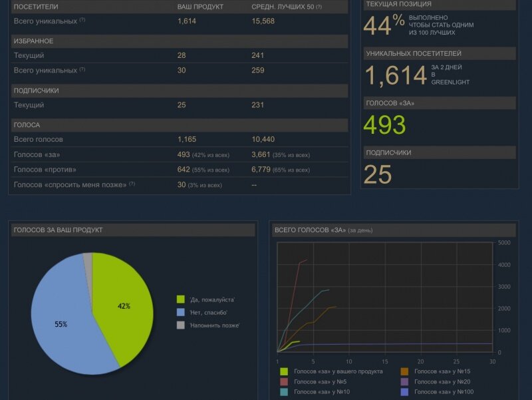Toggle the «Голосов за у №10» series swatch

[284, 392]
